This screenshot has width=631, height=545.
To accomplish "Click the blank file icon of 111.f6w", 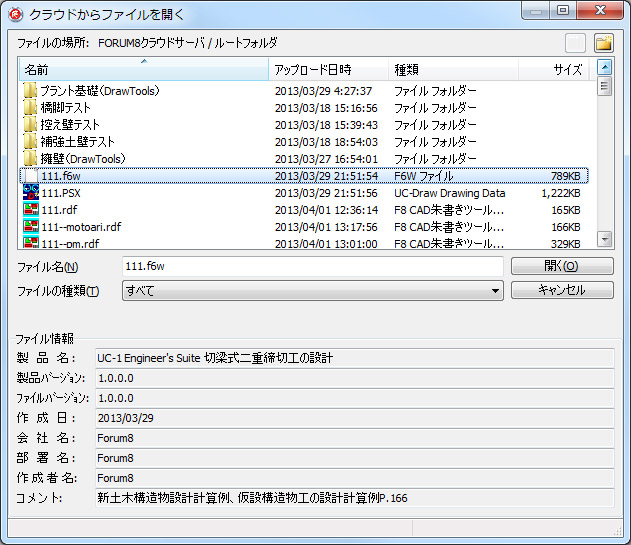I will click(31, 176).
